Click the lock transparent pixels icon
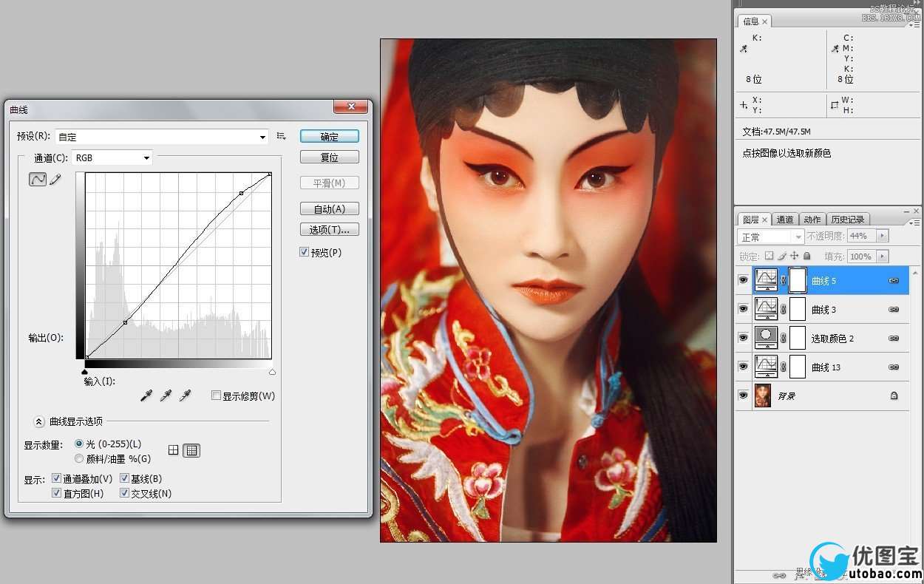 click(x=769, y=256)
